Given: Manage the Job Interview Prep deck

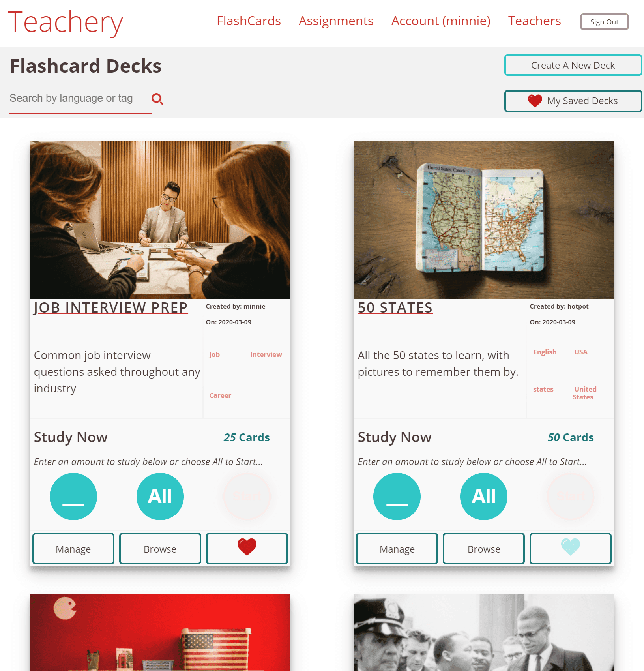Looking at the screenshot, I should coord(73,549).
